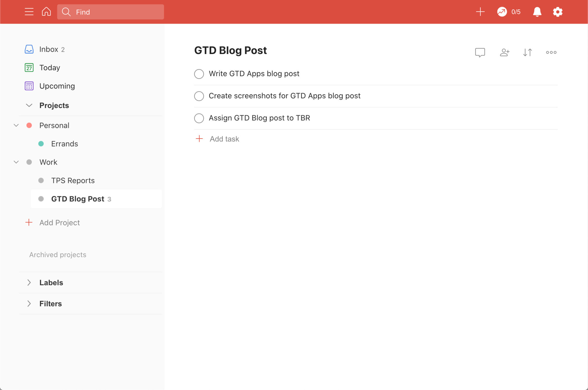Click TPS Reports grey dot
Screen dimensions: 588x390
41,180
